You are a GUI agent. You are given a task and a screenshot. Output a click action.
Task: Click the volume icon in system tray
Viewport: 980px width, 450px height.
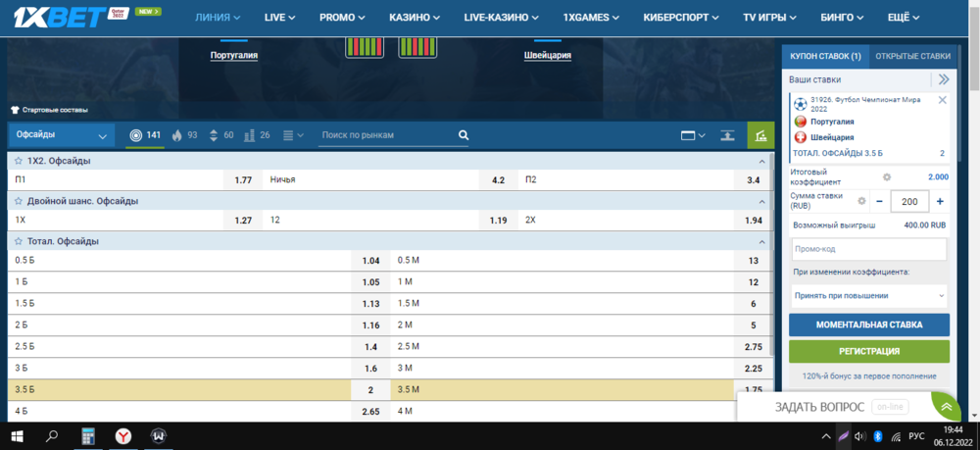tap(860, 436)
